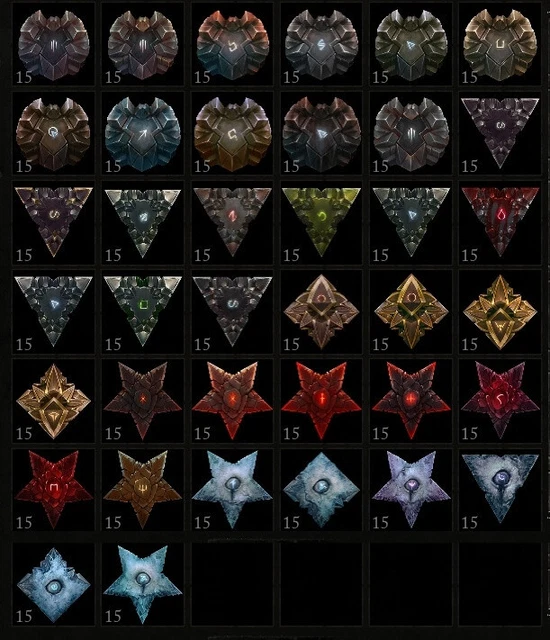Select the purple frosted star glyph
The height and width of the screenshot is (640, 550).
click(x=411, y=488)
